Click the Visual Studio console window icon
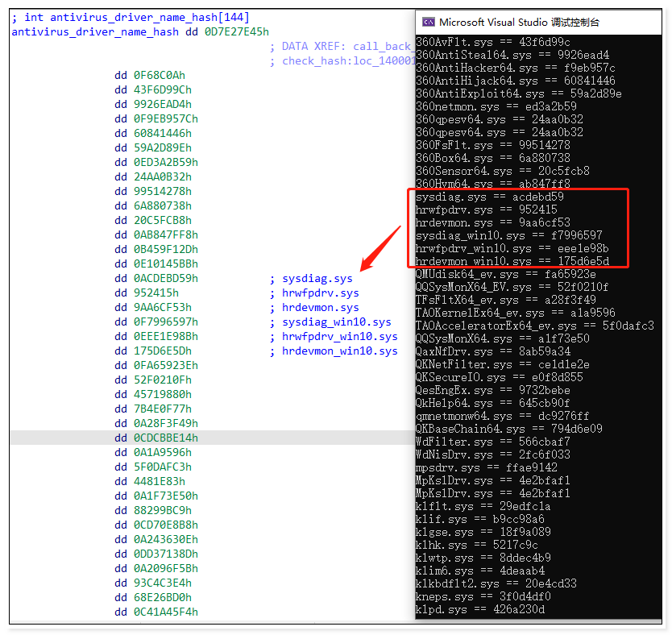 click(x=428, y=22)
